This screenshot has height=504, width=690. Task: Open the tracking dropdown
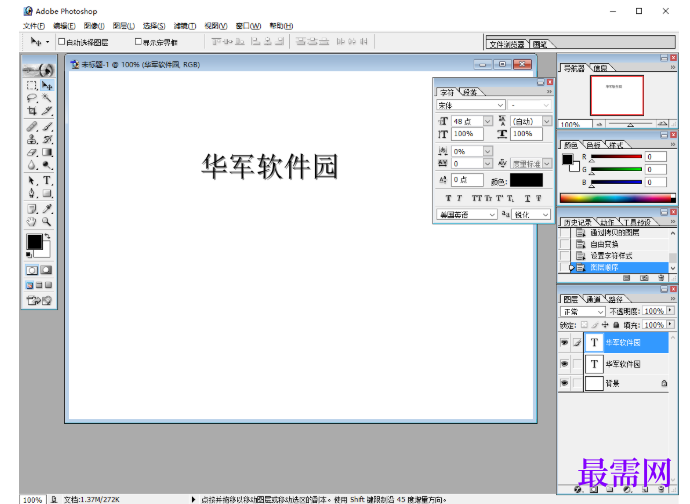(488, 163)
